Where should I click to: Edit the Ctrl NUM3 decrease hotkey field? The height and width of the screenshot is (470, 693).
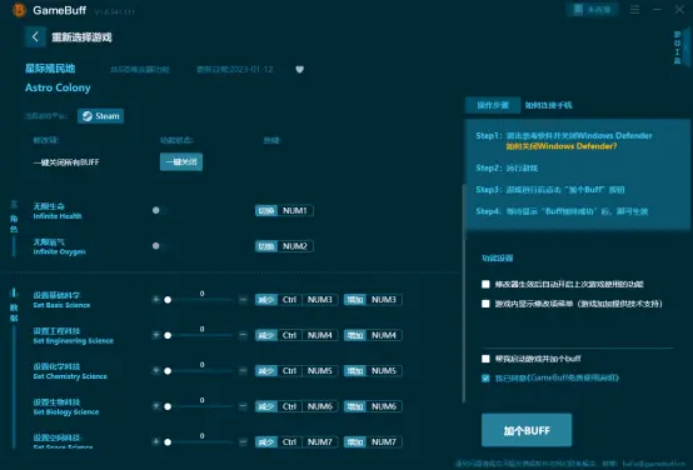click(308, 300)
